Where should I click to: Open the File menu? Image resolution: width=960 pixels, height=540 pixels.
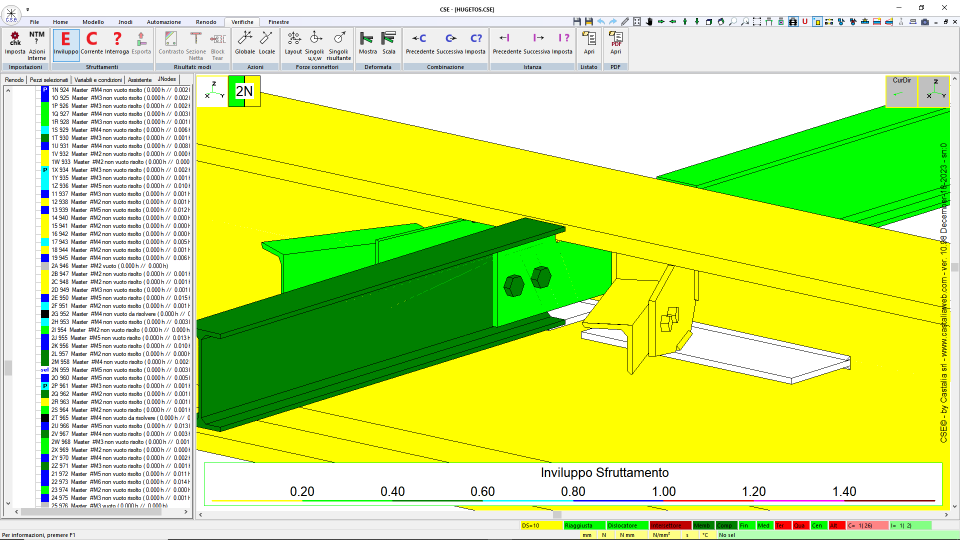pos(34,22)
